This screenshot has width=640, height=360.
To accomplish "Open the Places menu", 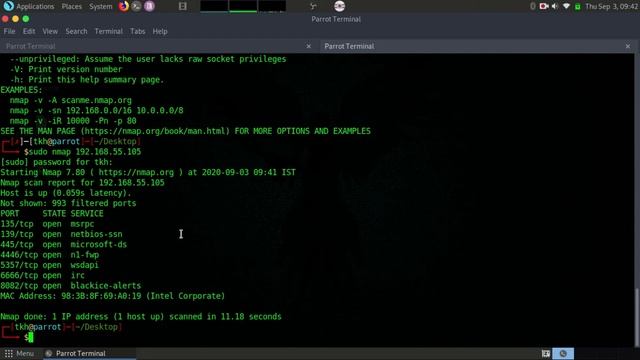I will click(71, 6).
